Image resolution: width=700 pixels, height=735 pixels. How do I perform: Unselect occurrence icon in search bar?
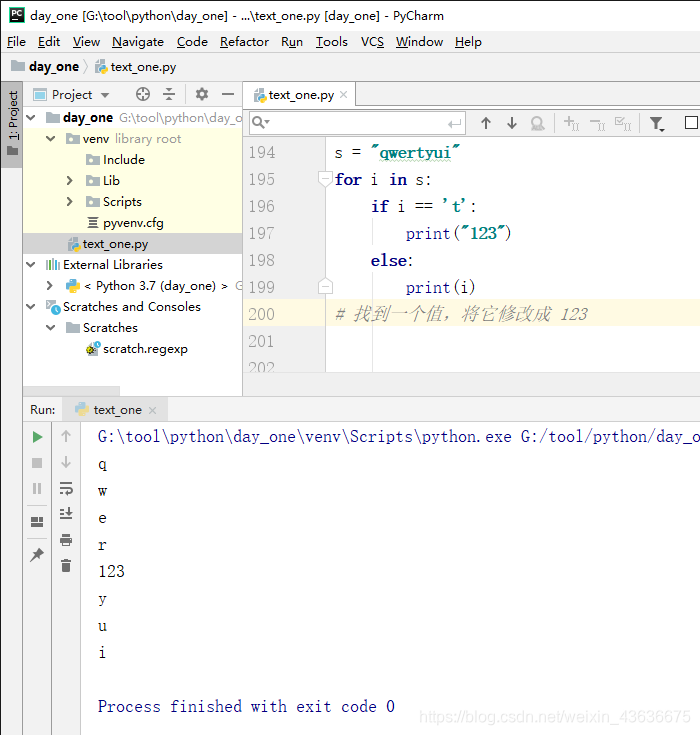pyautogui.click(x=597, y=124)
